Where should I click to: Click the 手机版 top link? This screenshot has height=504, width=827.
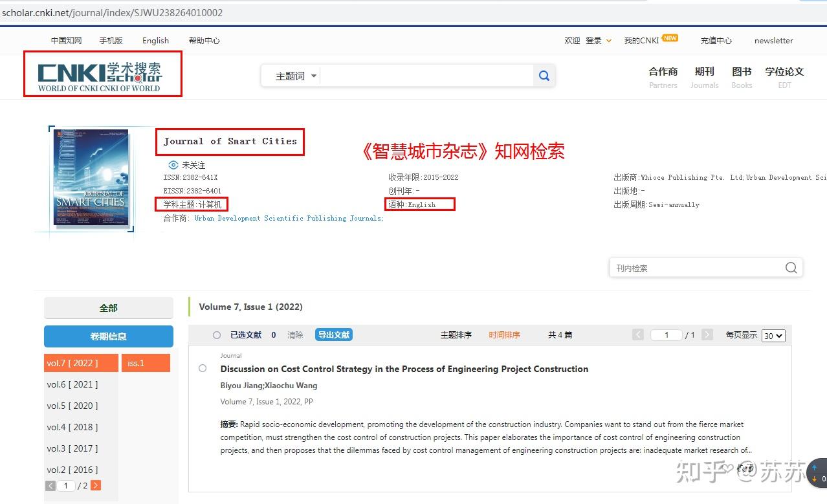tap(111, 40)
